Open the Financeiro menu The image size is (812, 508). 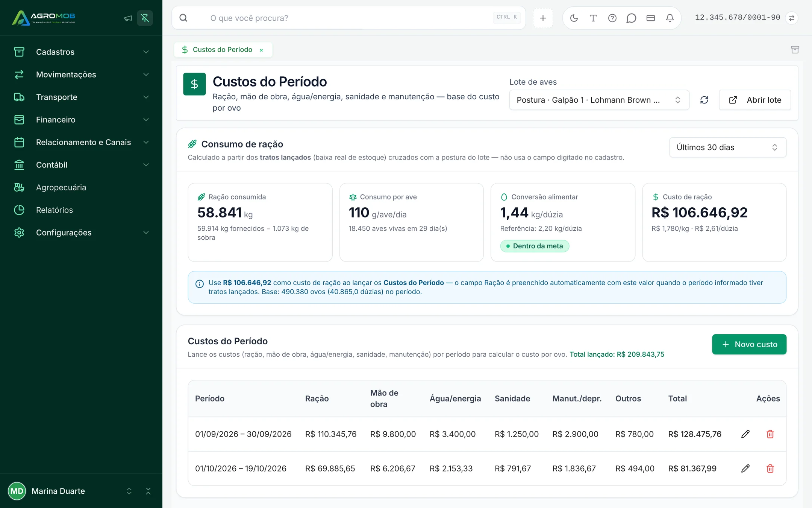(81, 120)
